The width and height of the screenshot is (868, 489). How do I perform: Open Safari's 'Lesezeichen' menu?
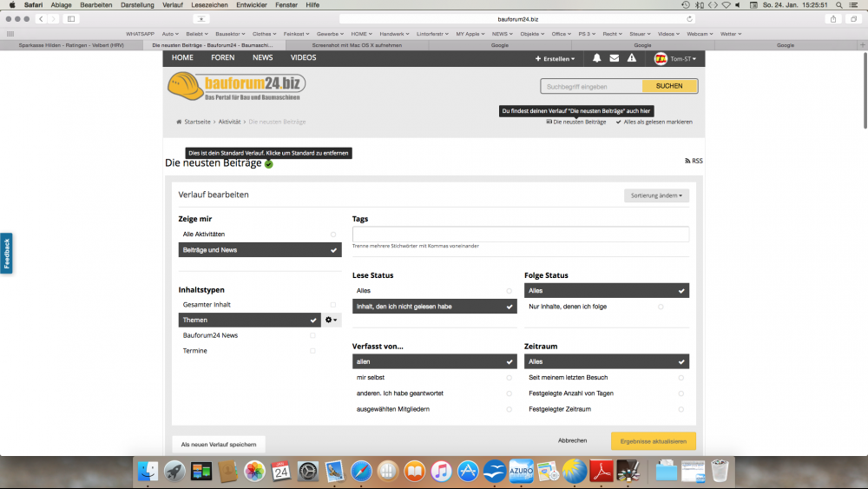pos(209,5)
